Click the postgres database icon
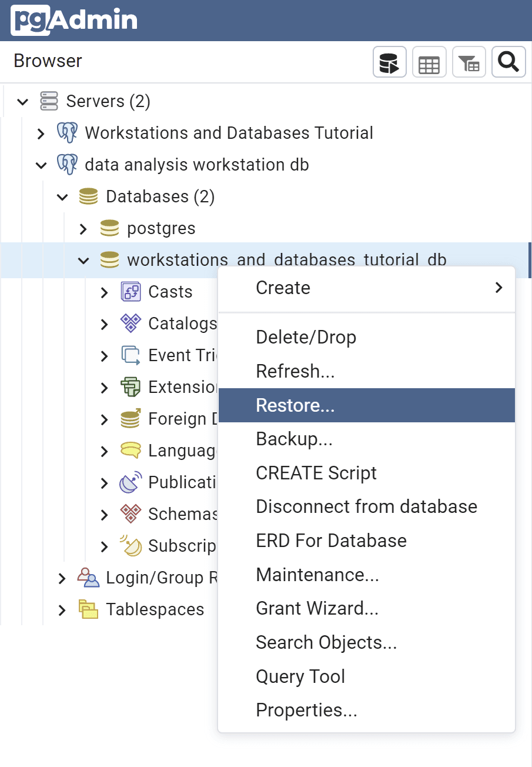This screenshot has width=532, height=767. tap(109, 228)
